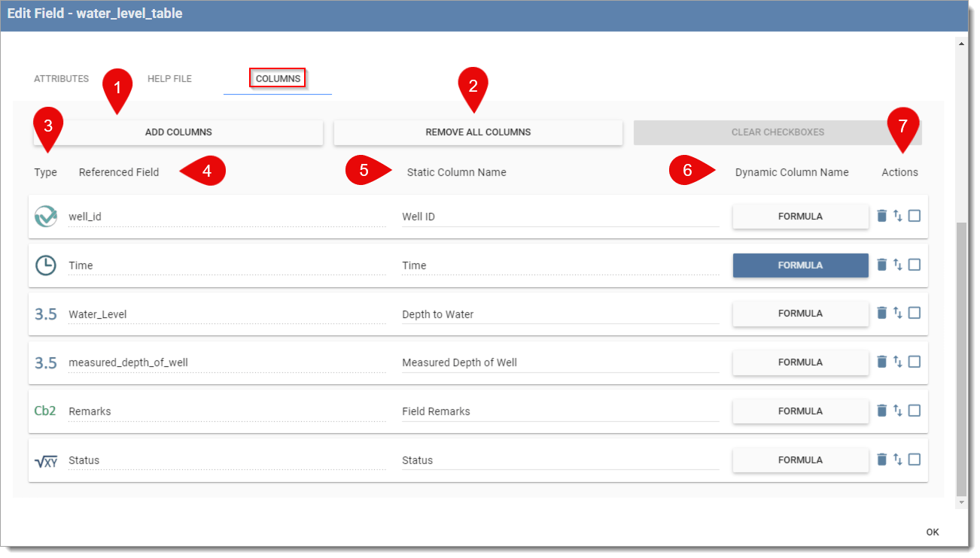Image resolution: width=980 pixels, height=558 pixels.
Task: Edit the Field Remarks column name
Action: (560, 411)
